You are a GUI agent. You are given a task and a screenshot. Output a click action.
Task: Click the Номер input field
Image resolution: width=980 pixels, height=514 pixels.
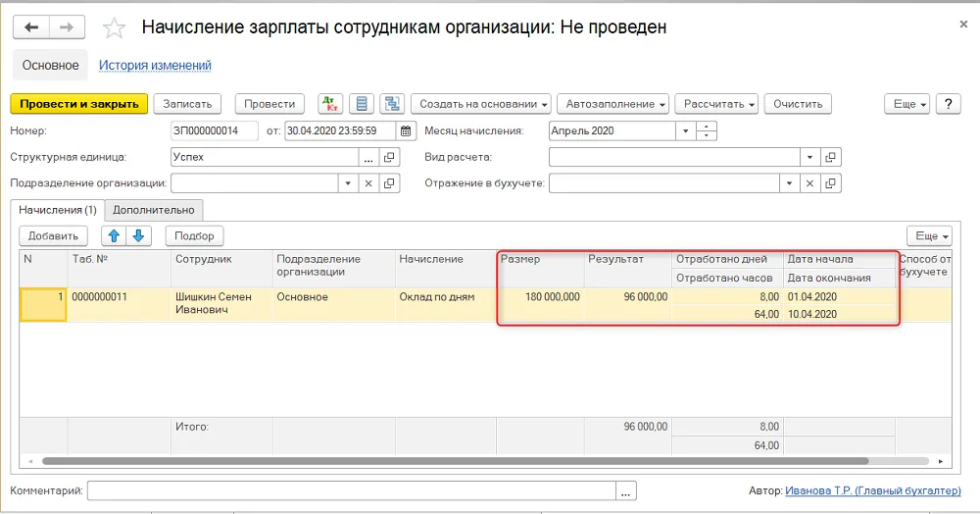(215, 130)
